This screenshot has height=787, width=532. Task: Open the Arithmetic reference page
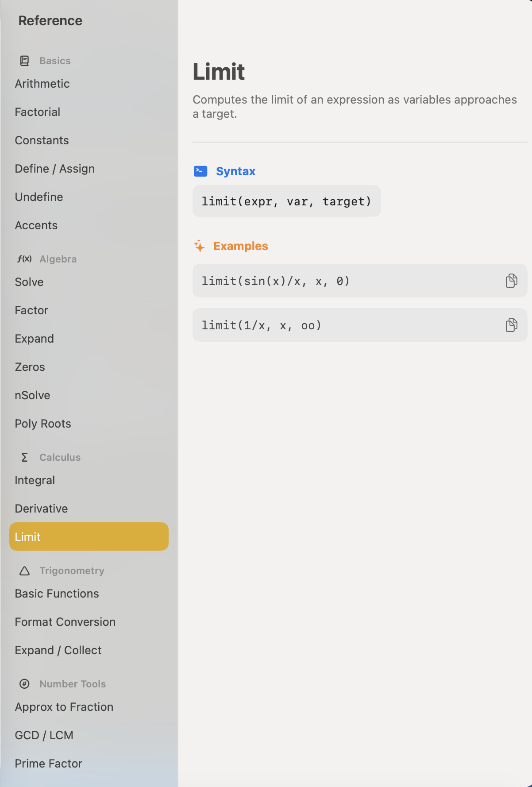point(42,84)
